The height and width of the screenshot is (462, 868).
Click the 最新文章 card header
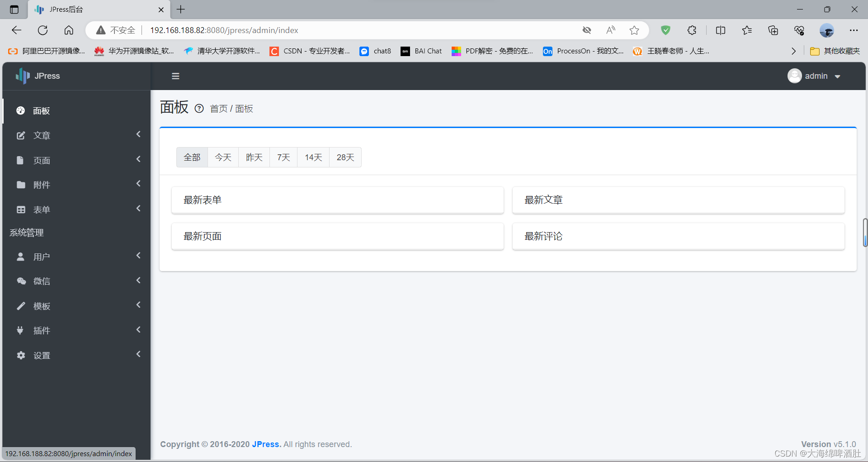678,200
